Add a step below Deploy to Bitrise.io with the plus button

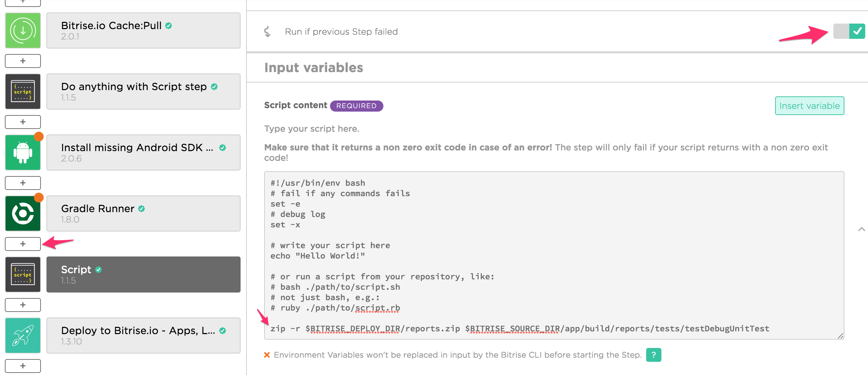[23, 366]
